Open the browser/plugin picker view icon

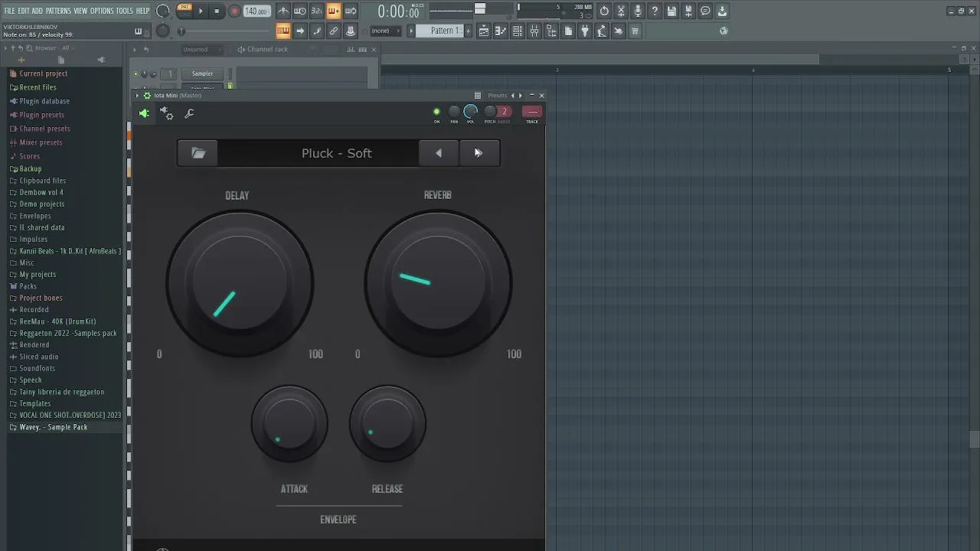(x=551, y=31)
